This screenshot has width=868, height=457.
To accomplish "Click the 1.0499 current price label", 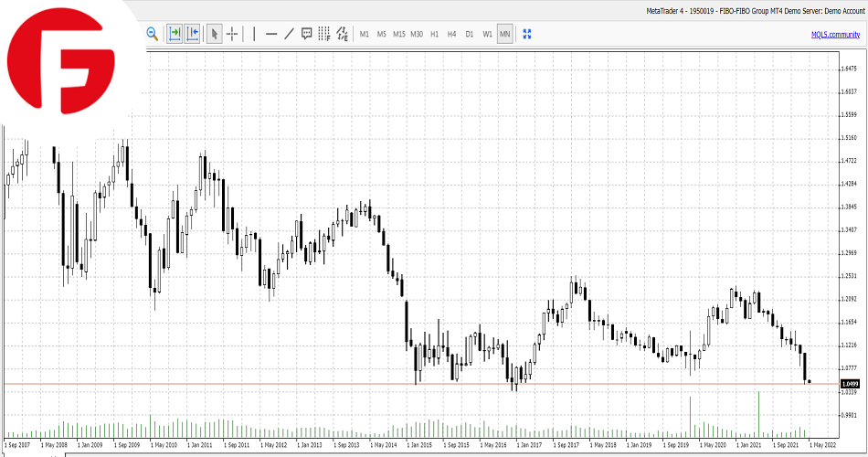I will [x=850, y=383].
